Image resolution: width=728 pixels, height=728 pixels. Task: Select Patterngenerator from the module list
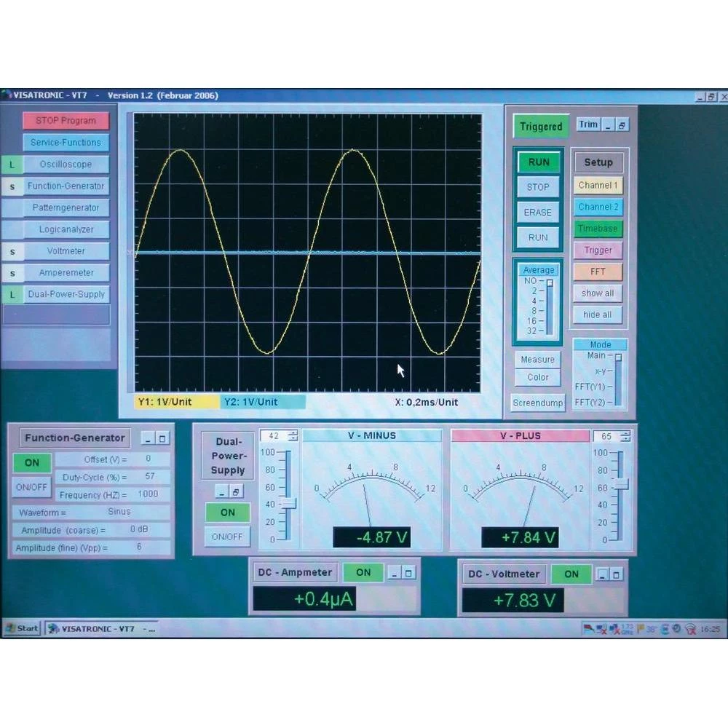pyautogui.click(x=66, y=207)
